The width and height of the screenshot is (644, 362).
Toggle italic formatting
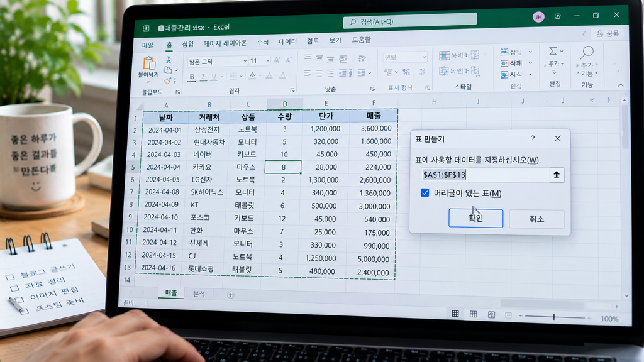point(203,77)
